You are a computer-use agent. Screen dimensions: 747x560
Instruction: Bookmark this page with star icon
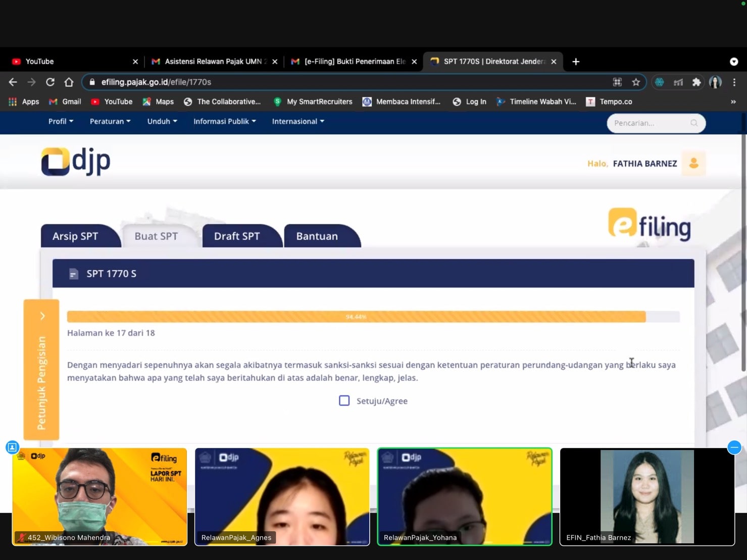636,82
